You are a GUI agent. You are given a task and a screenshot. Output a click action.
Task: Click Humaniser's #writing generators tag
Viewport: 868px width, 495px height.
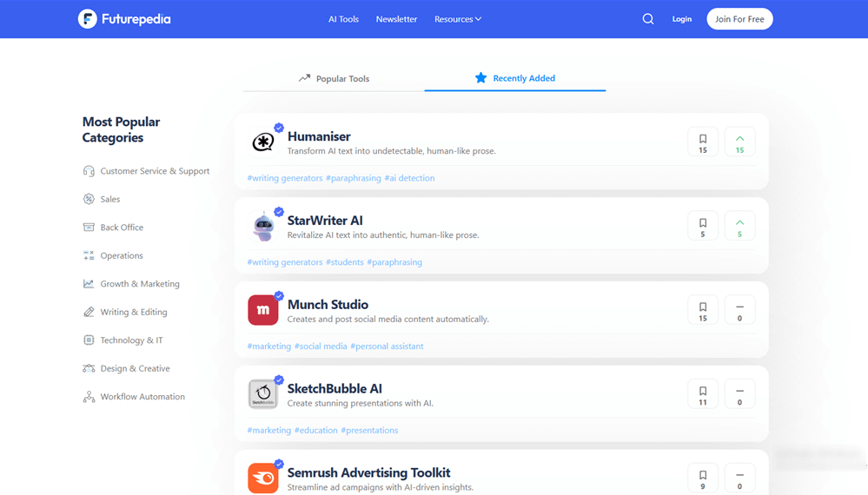284,178
